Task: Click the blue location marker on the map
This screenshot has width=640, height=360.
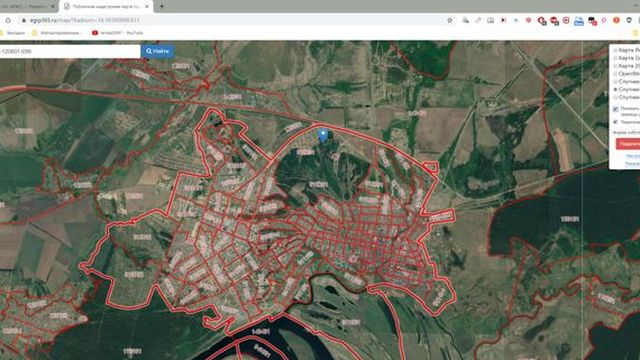Action: tap(323, 135)
